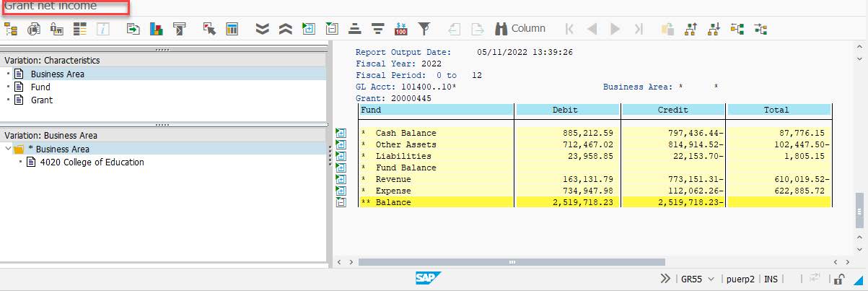
Task: Click the Debit column header
Action: pyautogui.click(x=567, y=110)
